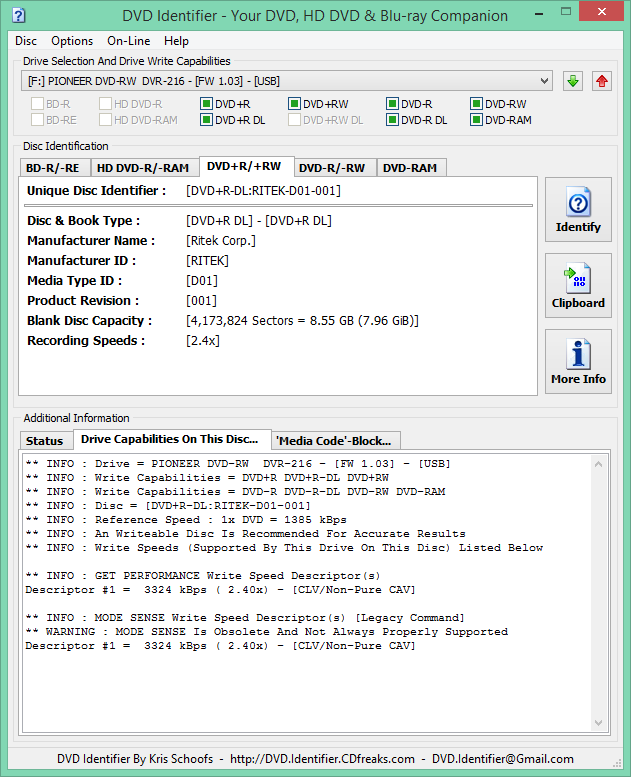The width and height of the screenshot is (631, 777).
Task: Click the Reference Speed log line
Action: click(x=186, y=520)
